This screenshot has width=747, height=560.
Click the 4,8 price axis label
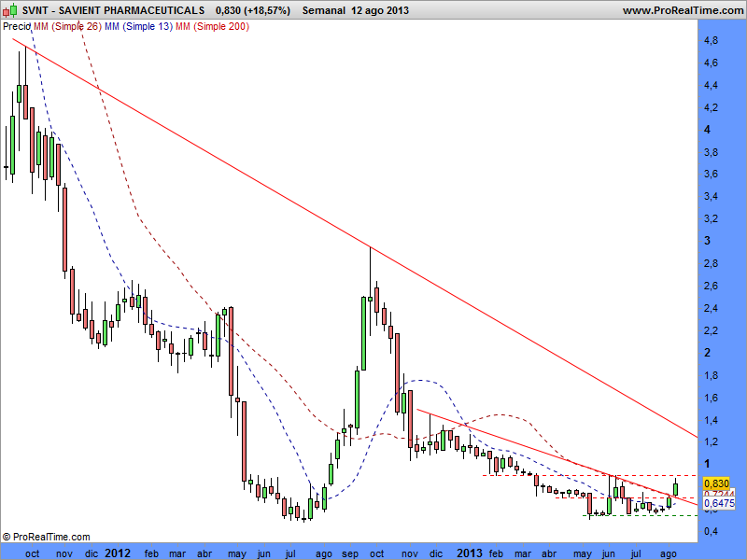[712, 40]
